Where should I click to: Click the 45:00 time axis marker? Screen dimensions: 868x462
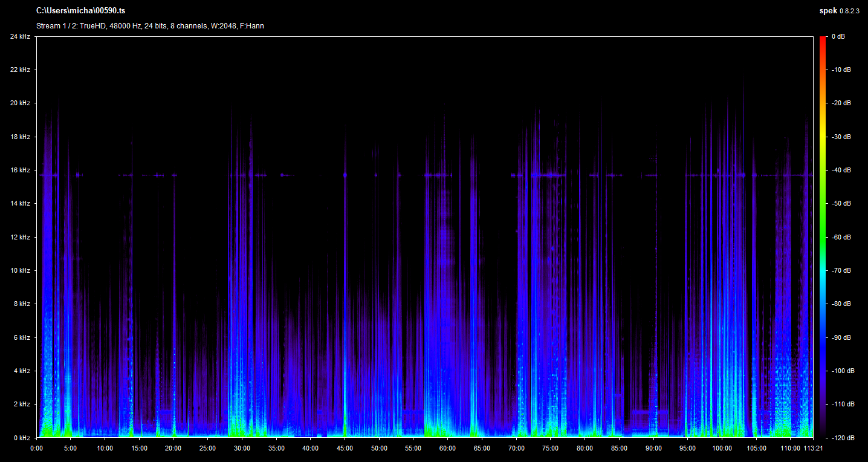click(345, 448)
